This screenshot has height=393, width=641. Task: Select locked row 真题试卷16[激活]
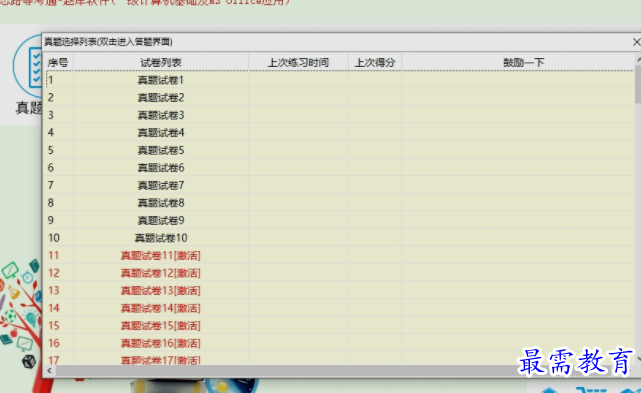tap(339, 344)
